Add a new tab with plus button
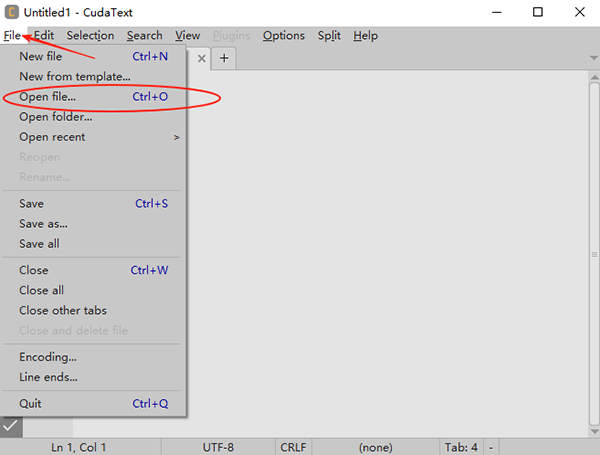This screenshot has width=600, height=455. [224, 58]
